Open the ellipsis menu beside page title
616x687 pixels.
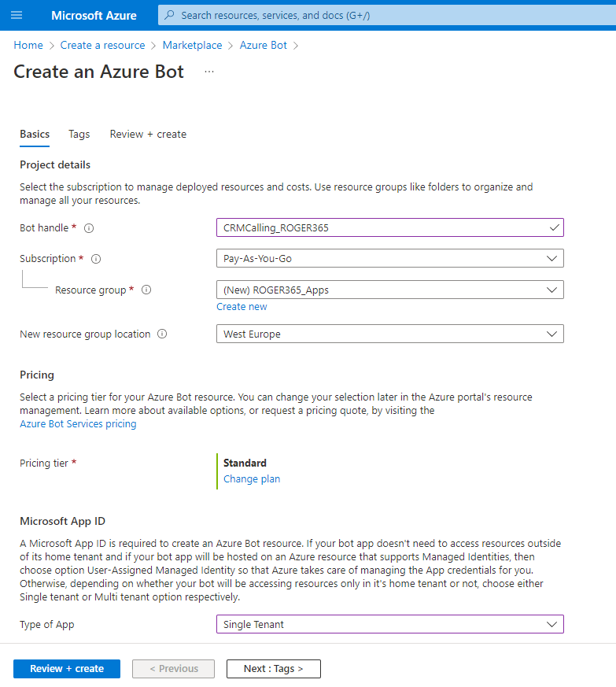(209, 72)
